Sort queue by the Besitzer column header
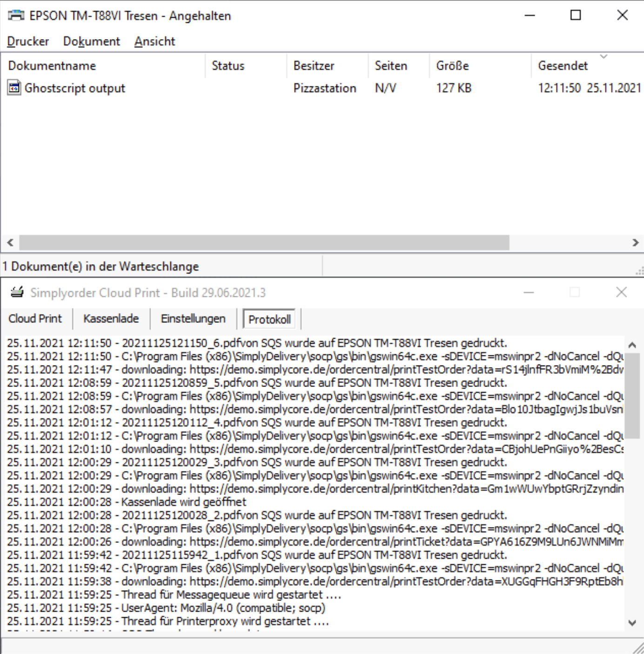The image size is (644, 654). (x=328, y=66)
